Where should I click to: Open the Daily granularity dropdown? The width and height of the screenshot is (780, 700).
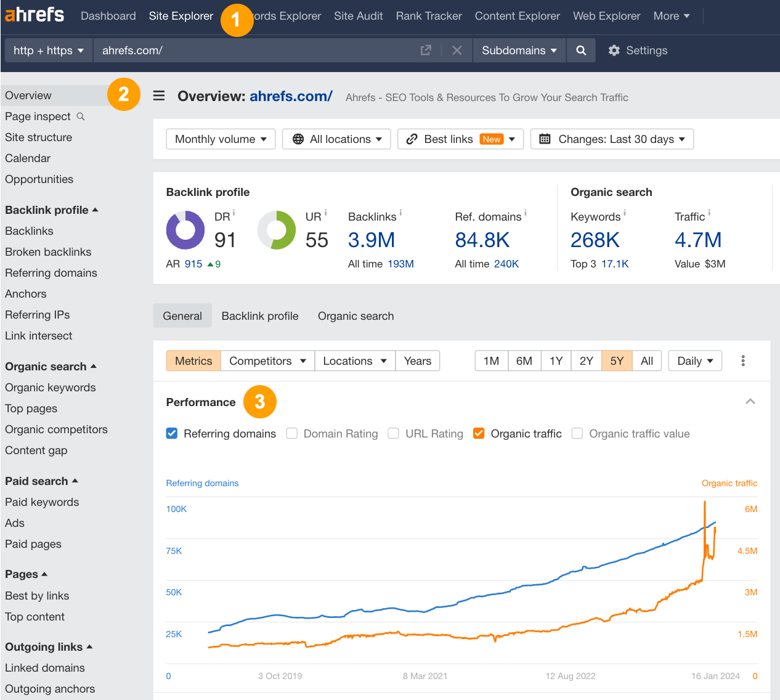click(x=694, y=360)
